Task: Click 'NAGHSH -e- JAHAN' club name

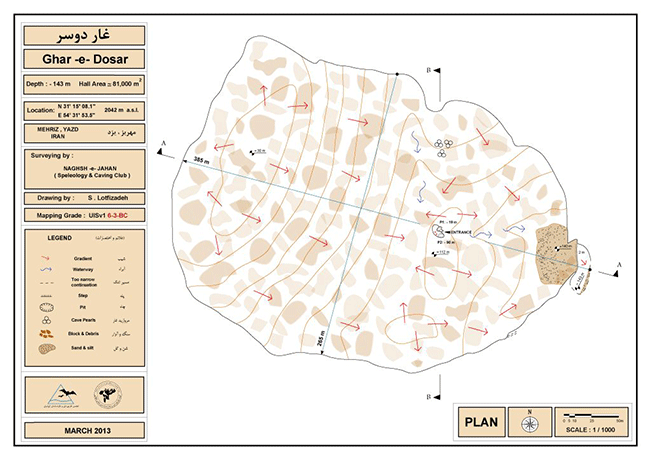Action: pyautogui.click(x=90, y=168)
